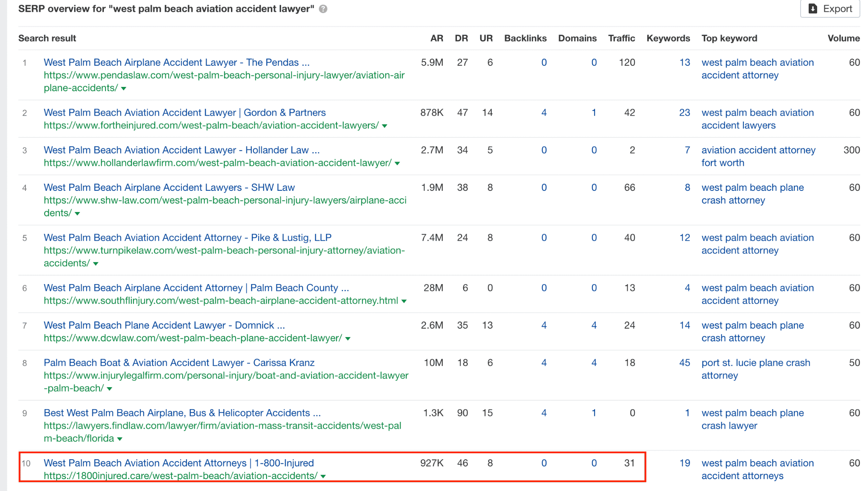The image size is (868, 491).
Task: Click DR value 90 for findlaw result
Action: click(x=462, y=413)
